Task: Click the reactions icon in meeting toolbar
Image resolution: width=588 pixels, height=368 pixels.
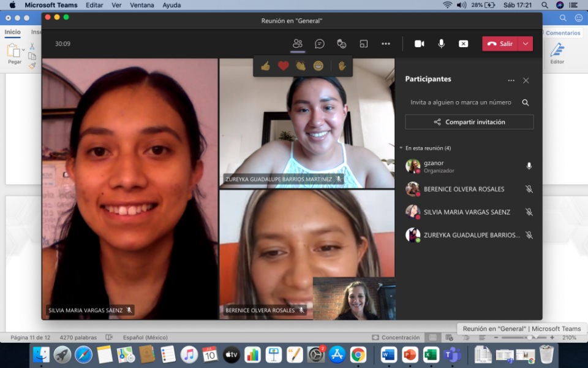Action: pos(342,44)
